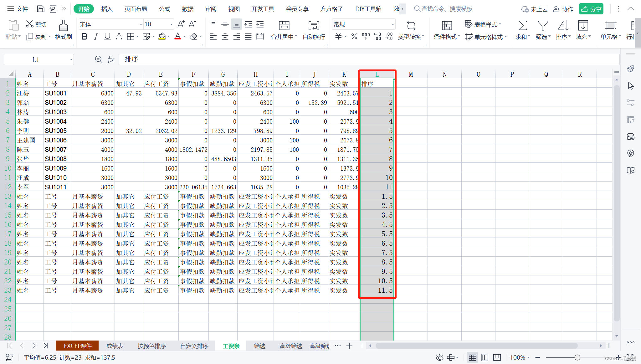Click the Format Painter icon
The image size is (641, 364).
tap(63, 26)
